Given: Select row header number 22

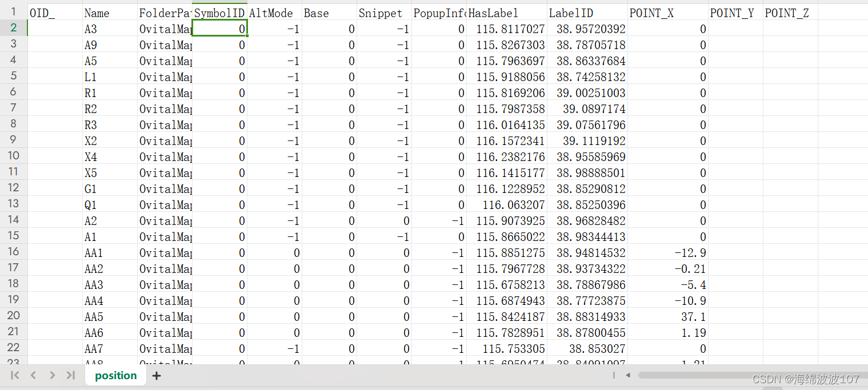Looking at the screenshot, I should pos(14,348).
